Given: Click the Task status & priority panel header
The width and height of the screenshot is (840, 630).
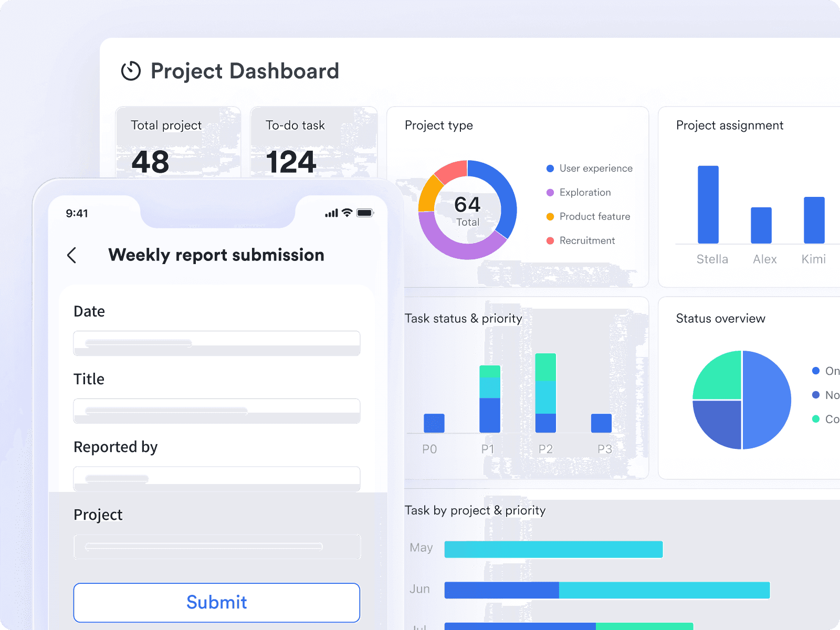Looking at the screenshot, I should 464,319.
